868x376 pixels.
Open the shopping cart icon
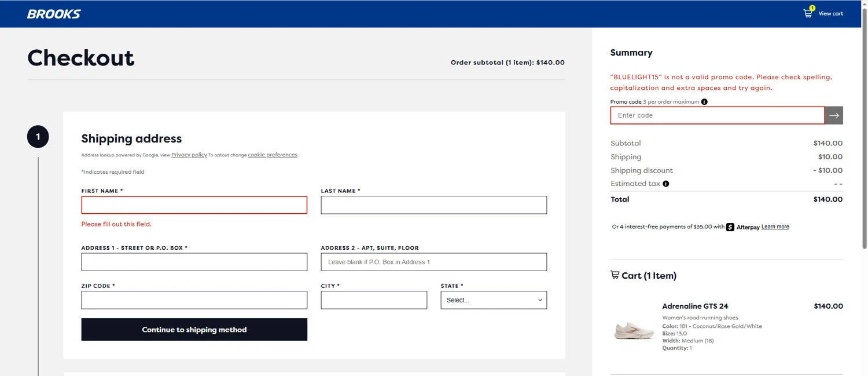coord(808,13)
